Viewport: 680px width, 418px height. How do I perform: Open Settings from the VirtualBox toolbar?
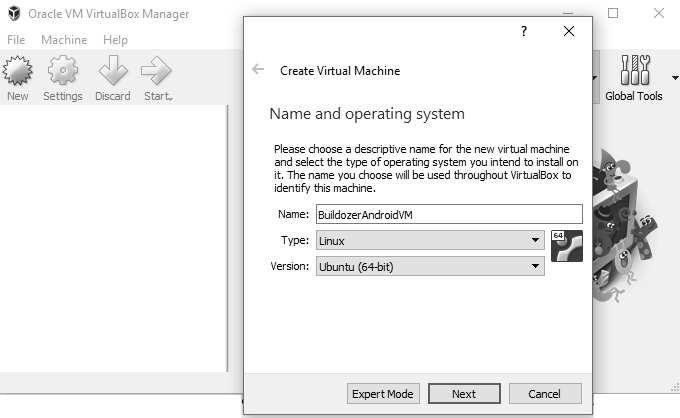click(x=63, y=78)
